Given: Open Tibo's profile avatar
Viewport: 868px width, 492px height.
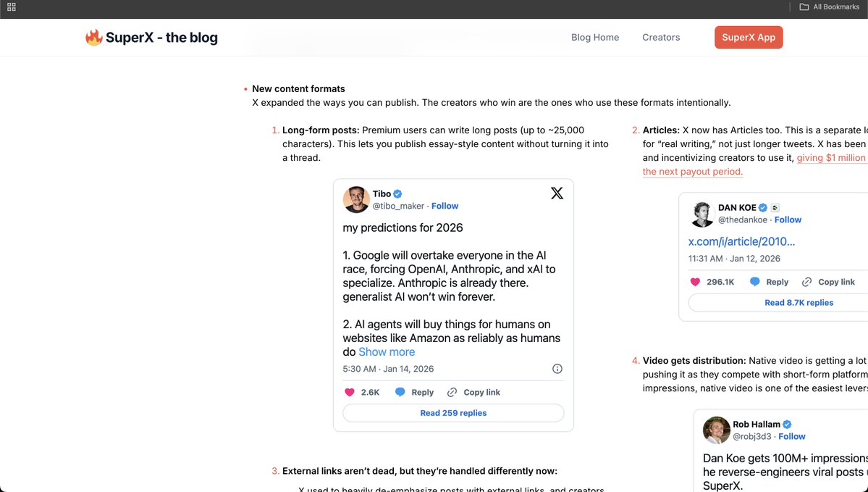Looking at the screenshot, I should coord(356,199).
